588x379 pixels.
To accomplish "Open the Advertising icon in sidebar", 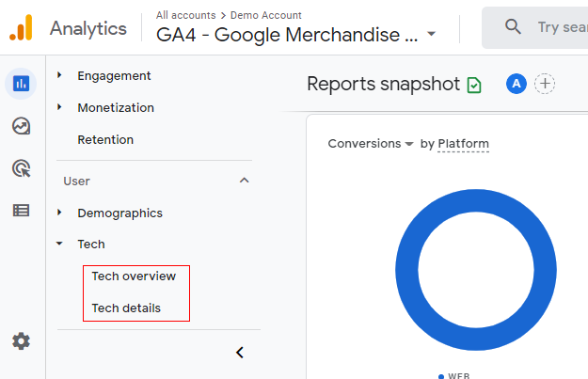I will point(21,168).
